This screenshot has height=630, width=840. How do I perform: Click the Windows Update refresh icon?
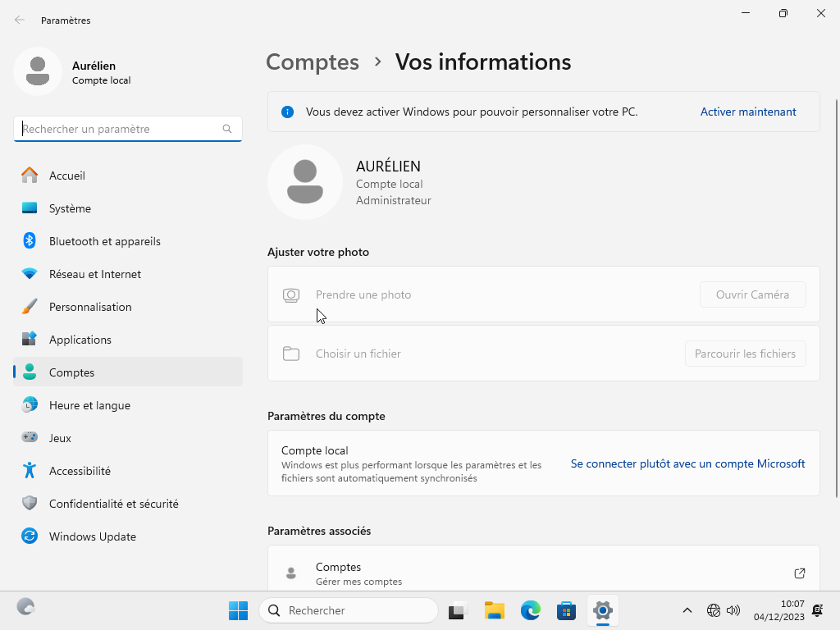tap(30, 536)
